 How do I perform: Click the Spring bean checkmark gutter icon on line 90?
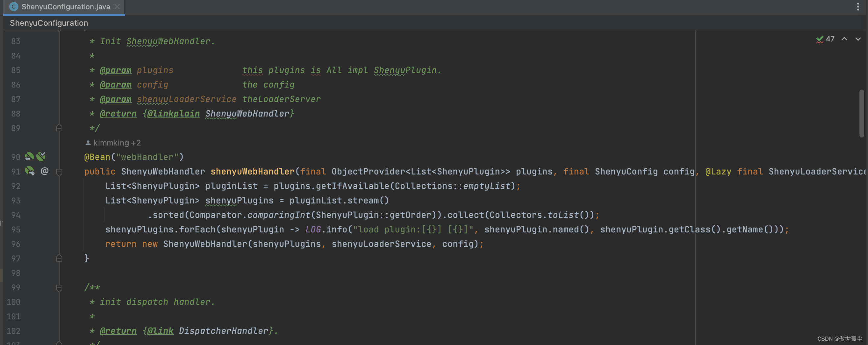[41, 157]
